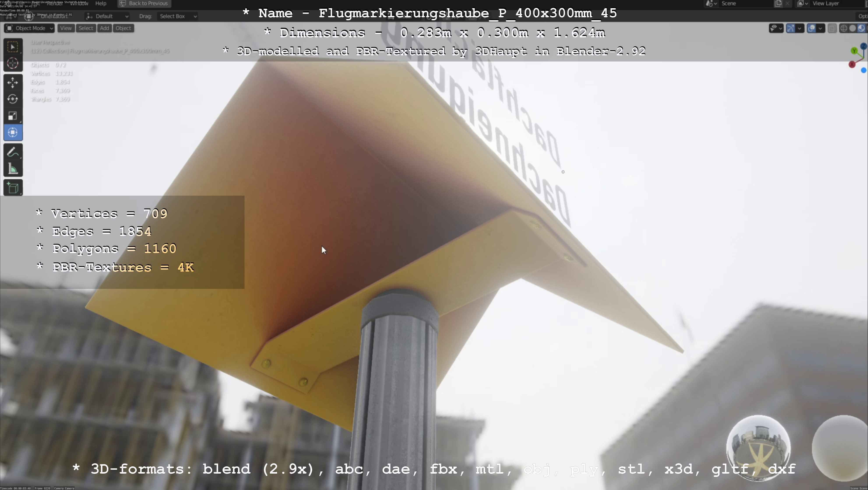868x490 pixels.
Task: Choose the Select Box tool icon
Action: [13, 47]
